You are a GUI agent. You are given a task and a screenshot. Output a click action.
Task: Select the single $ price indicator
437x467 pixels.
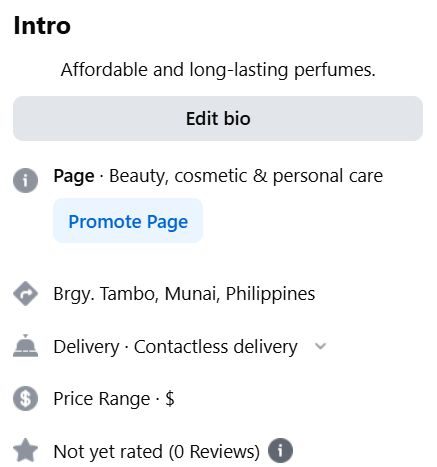pyautogui.click(x=170, y=398)
